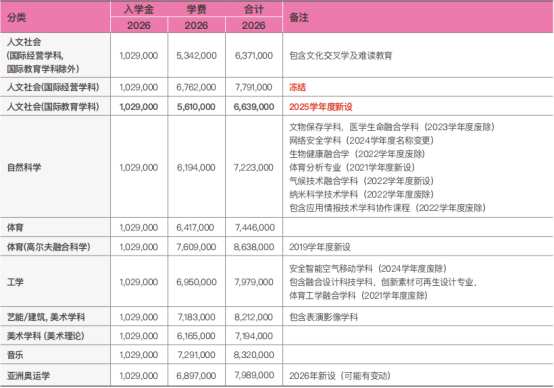Select tuition value '6,762,000'
This screenshot has height=388, width=554.
coord(196,87)
